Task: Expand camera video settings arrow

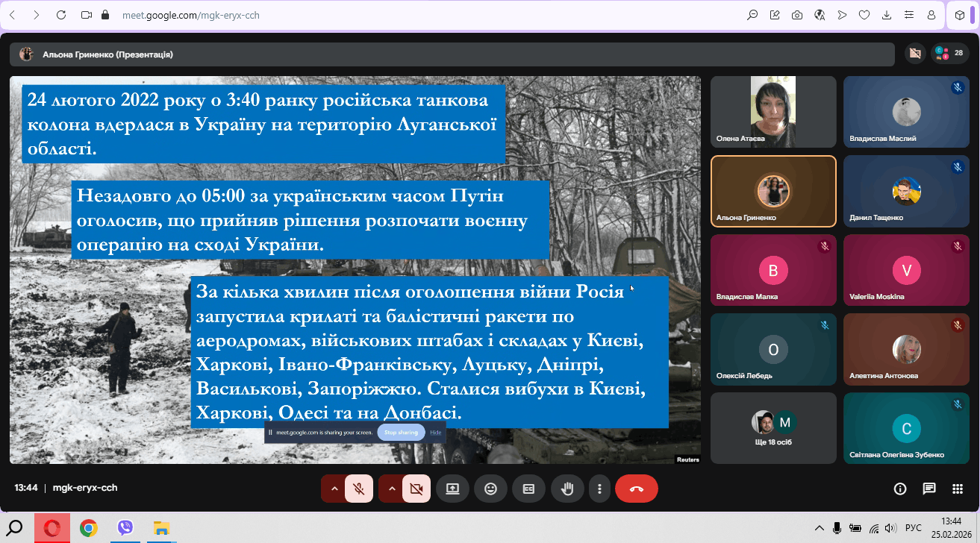Action: point(392,489)
